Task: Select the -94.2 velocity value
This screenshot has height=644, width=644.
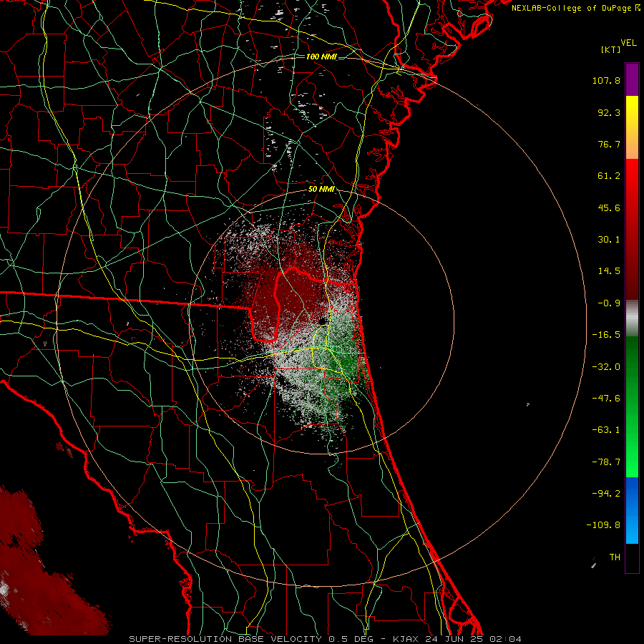Action: click(x=606, y=493)
